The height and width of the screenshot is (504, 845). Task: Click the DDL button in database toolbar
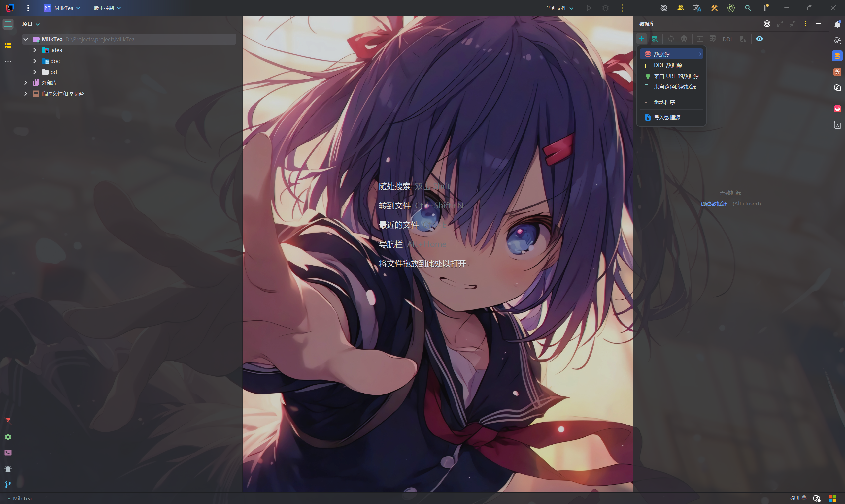tap(728, 39)
